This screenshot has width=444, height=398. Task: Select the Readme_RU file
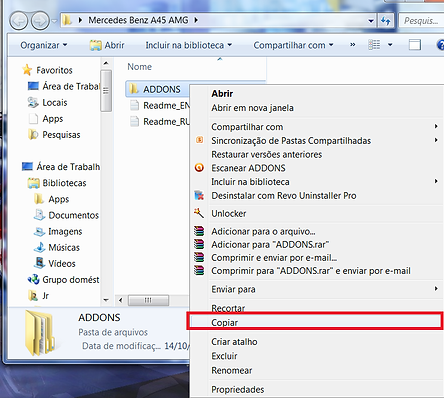pyautogui.click(x=160, y=122)
